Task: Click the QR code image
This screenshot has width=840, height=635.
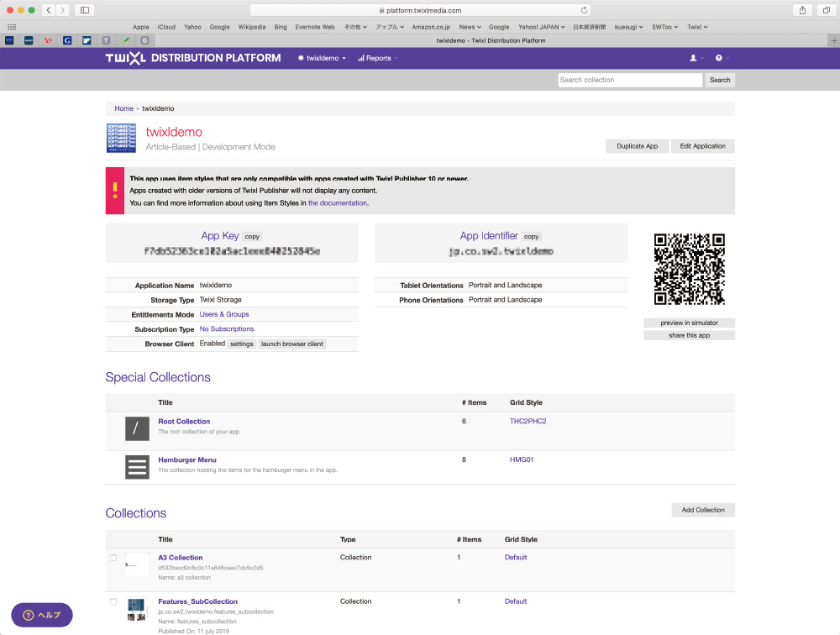Action: [x=689, y=269]
